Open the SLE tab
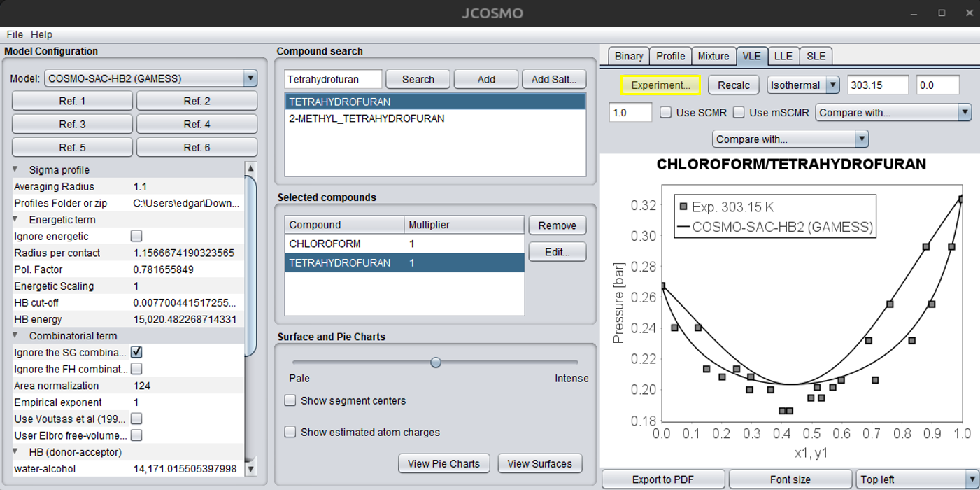The height and width of the screenshot is (490, 980). [816, 56]
